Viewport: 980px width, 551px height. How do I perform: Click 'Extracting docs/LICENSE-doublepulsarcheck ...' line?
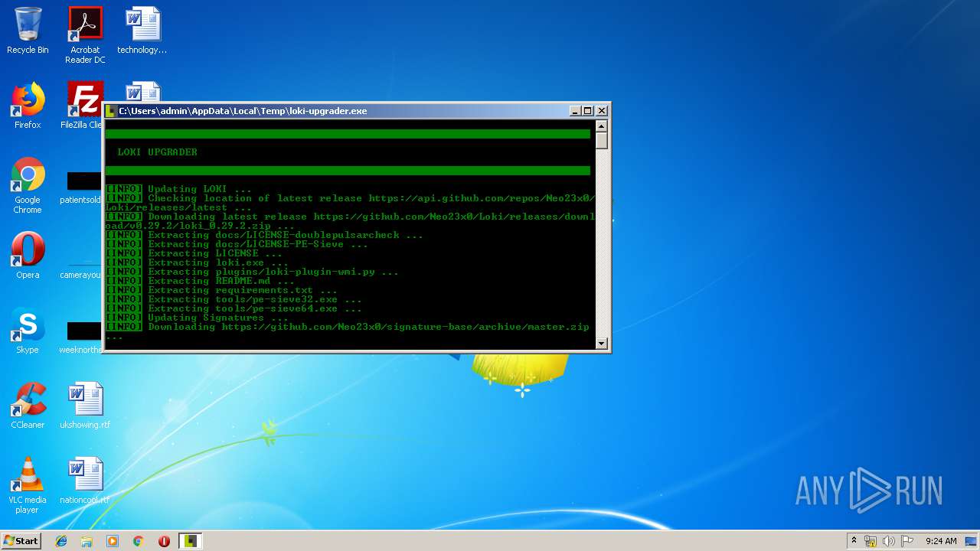tap(264, 235)
